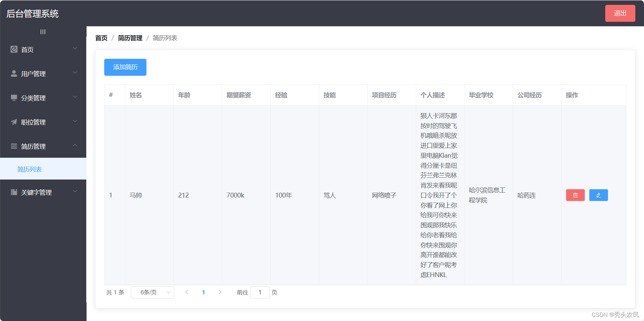Expand the 首页 menu chevron
The width and height of the screenshot is (644, 321).
tap(75, 49)
